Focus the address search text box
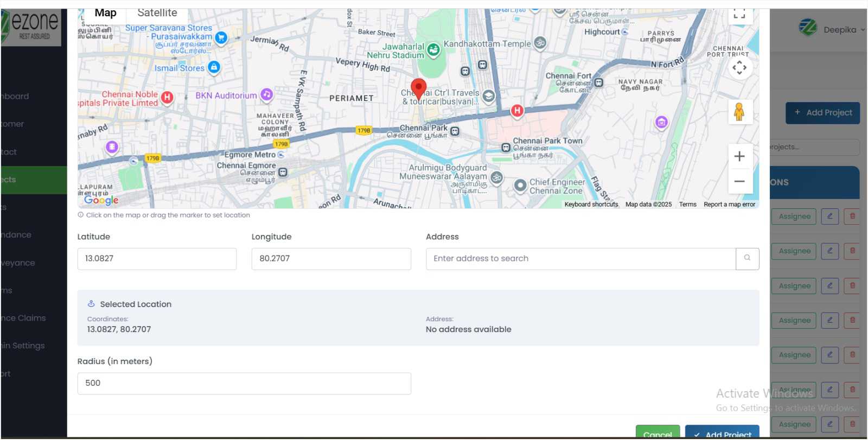This screenshot has width=868, height=440. [580, 259]
